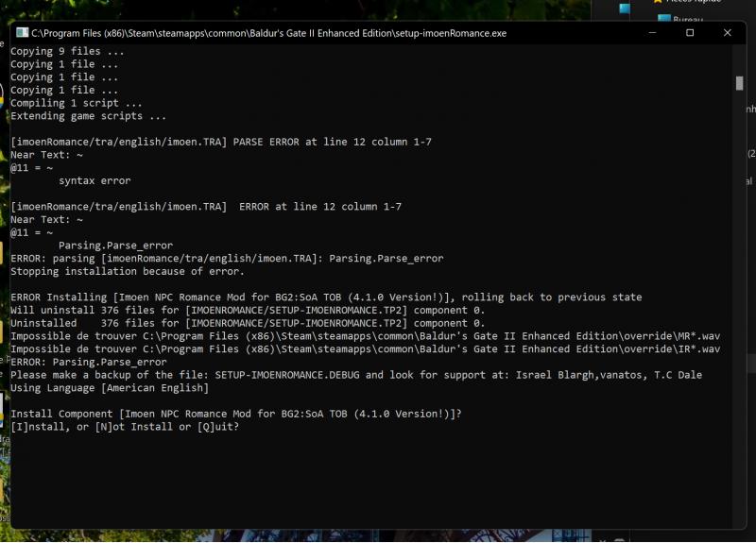Click the 'Uninstalled 376 files' line
Viewport: 756px width, 543px height.
[x=248, y=323]
